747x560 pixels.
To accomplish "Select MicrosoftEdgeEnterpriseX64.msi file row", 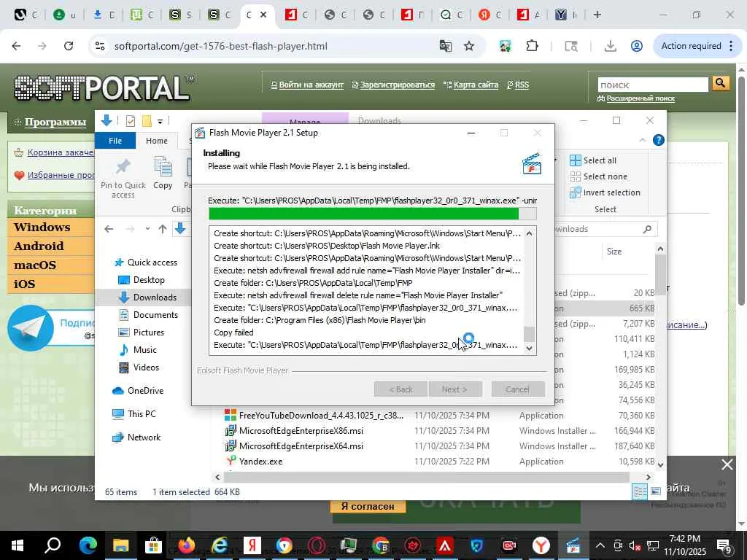I will click(439, 446).
